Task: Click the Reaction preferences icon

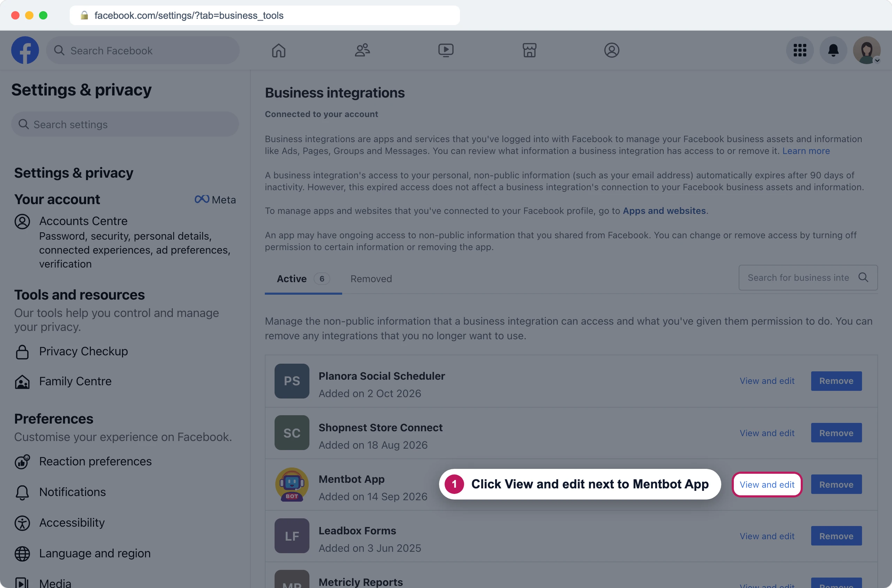Action: pyautogui.click(x=22, y=462)
